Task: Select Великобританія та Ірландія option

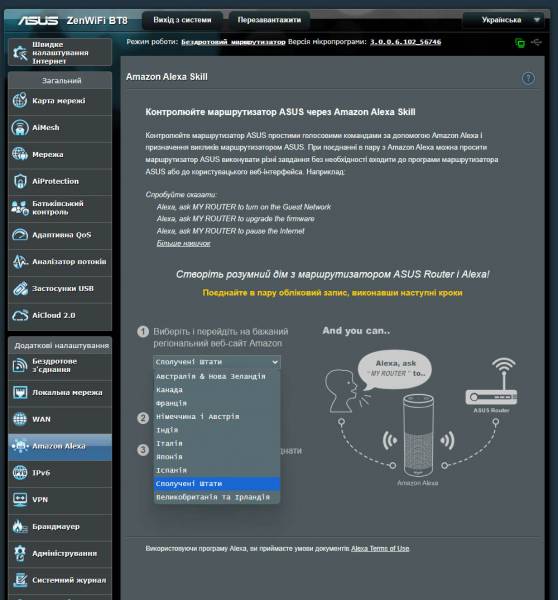Action: [217, 497]
